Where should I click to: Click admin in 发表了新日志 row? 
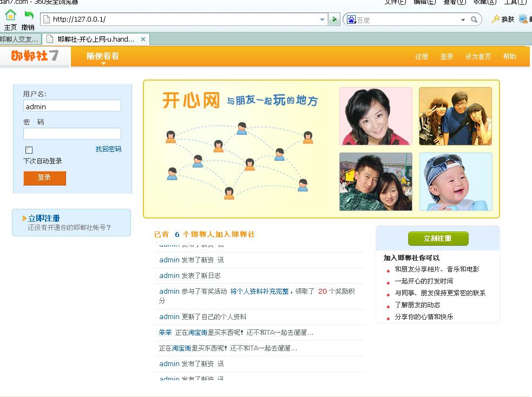pyautogui.click(x=169, y=276)
